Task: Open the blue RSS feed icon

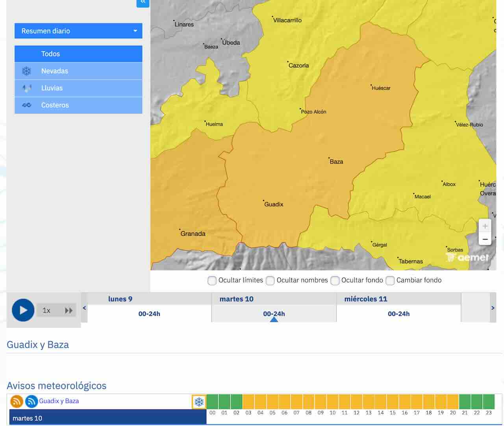Action: (x=31, y=401)
